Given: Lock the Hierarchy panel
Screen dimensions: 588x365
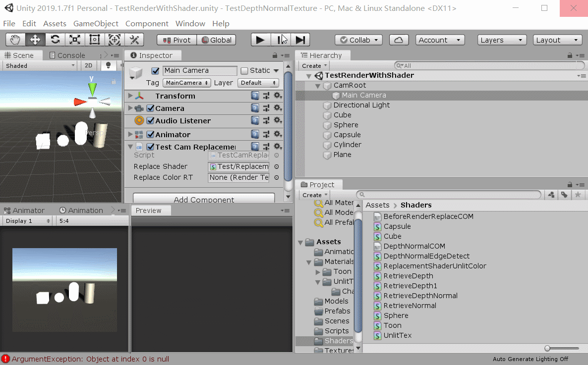Looking at the screenshot, I should pyautogui.click(x=570, y=55).
